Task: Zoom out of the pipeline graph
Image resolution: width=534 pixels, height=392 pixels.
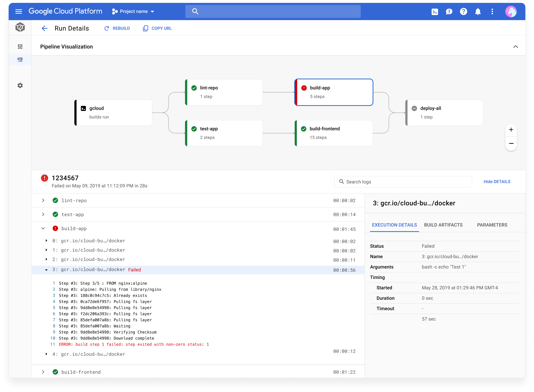Action: pyautogui.click(x=511, y=144)
